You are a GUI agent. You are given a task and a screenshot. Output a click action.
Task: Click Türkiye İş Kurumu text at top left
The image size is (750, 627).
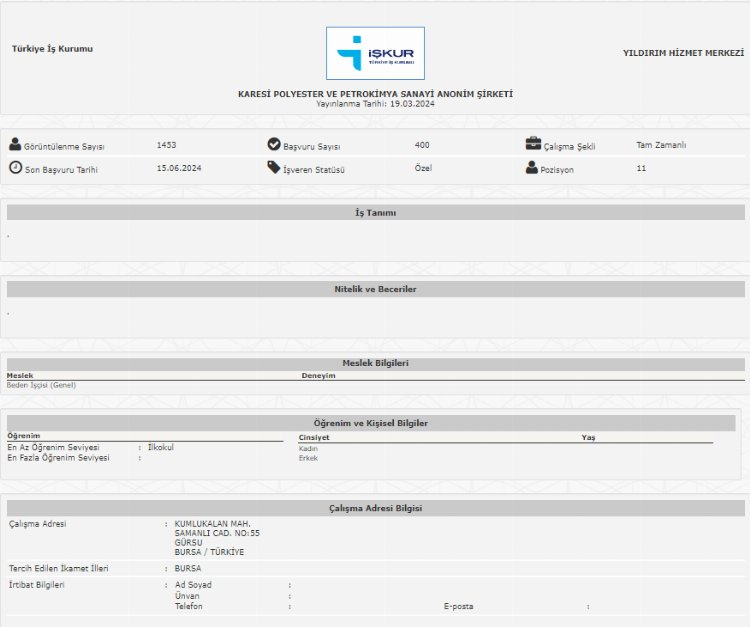click(52, 48)
